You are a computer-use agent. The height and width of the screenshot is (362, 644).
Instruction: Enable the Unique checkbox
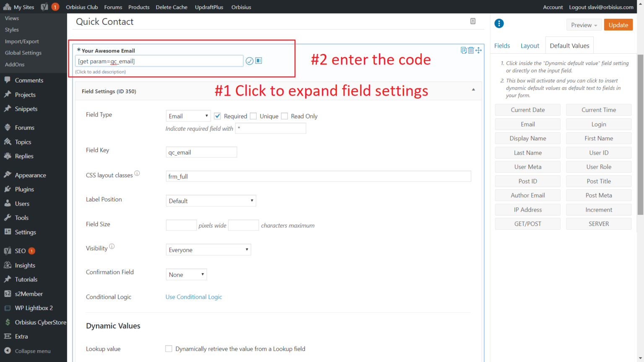[253, 116]
